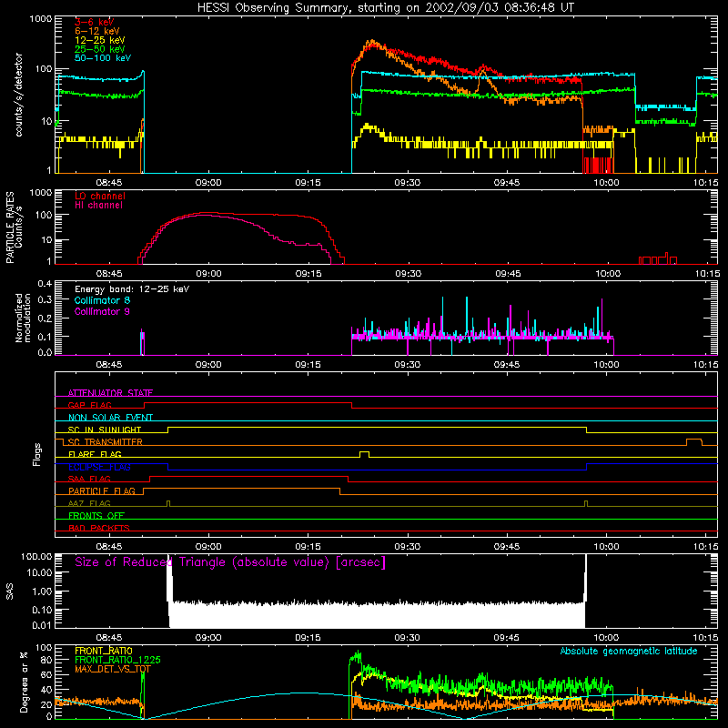728x728 pixels.
Task: Click the 10:00 tick label under the Flags panel
Action: (606, 547)
